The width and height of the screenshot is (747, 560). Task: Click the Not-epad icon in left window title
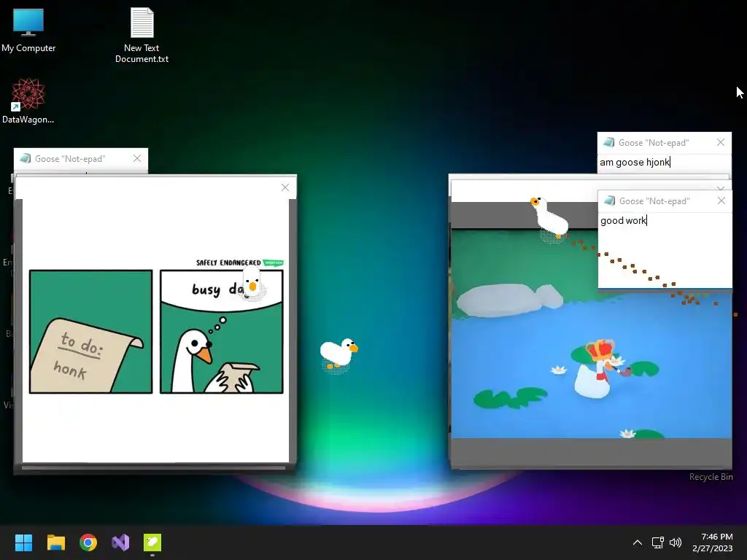click(26, 158)
